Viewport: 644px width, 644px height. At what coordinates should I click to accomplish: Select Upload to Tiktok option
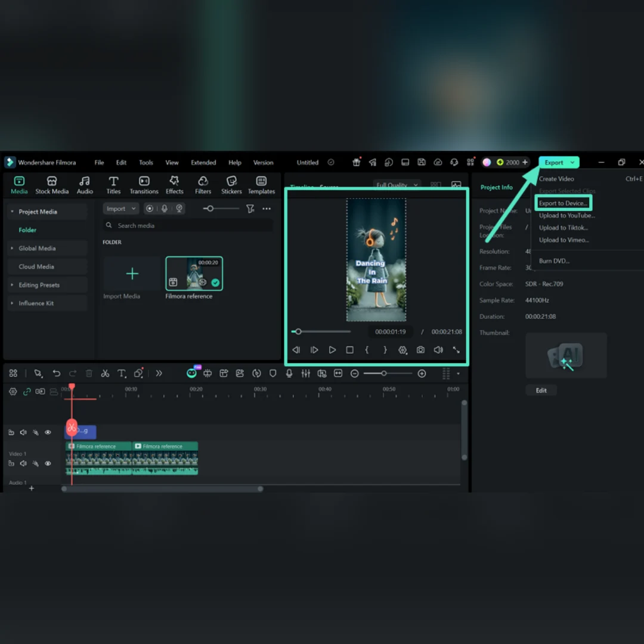(x=563, y=228)
